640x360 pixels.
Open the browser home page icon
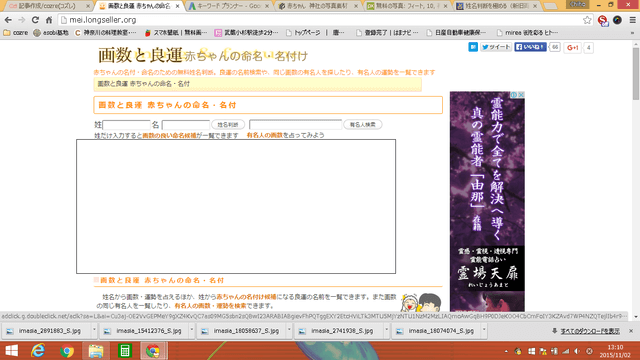click(x=49, y=20)
